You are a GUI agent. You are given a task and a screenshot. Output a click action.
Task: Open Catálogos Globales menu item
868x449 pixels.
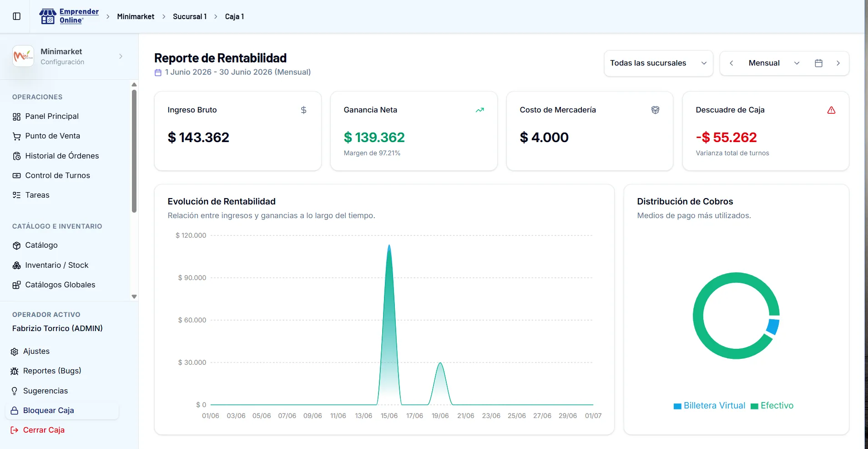(60, 285)
